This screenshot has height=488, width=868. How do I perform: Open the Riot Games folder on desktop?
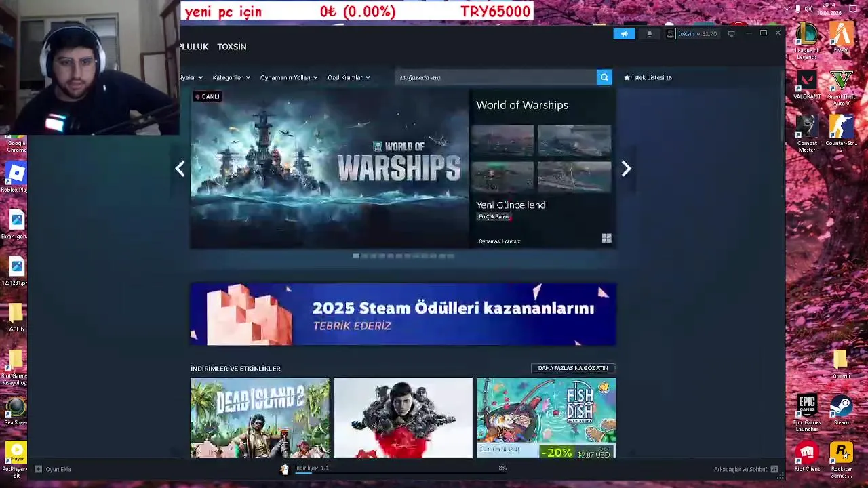15,368
